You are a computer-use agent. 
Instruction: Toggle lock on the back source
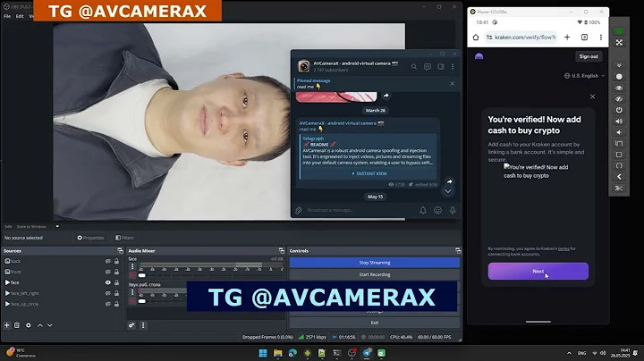coord(116,261)
